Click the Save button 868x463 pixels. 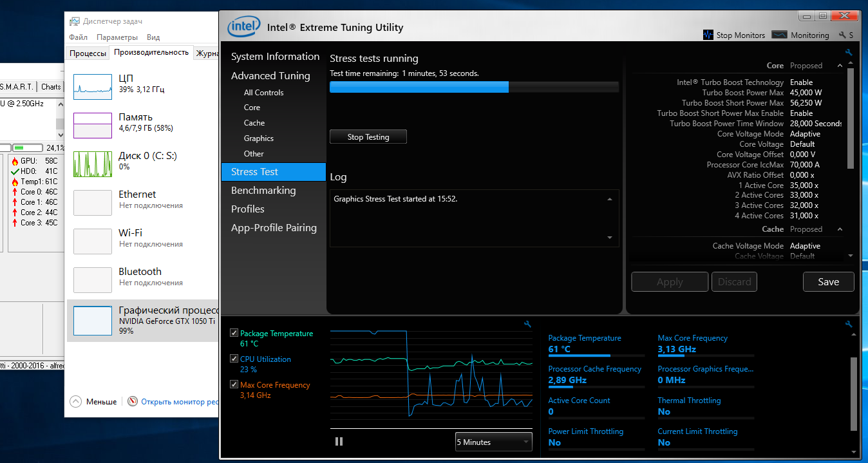[x=828, y=281]
